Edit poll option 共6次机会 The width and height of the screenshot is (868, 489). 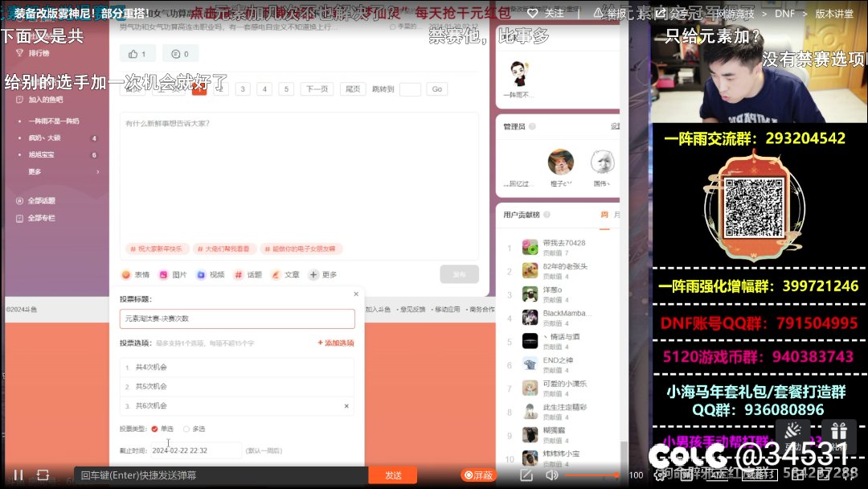(x=237, y=406)
